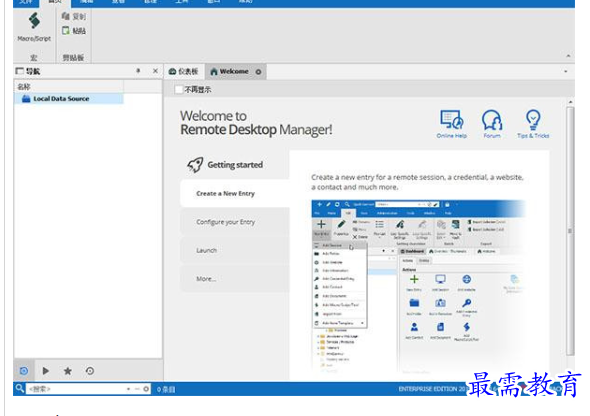Check the 不再显示 checkbox
Image resolution: width=590 pixels, height=416 pixels.
point(179,90)
